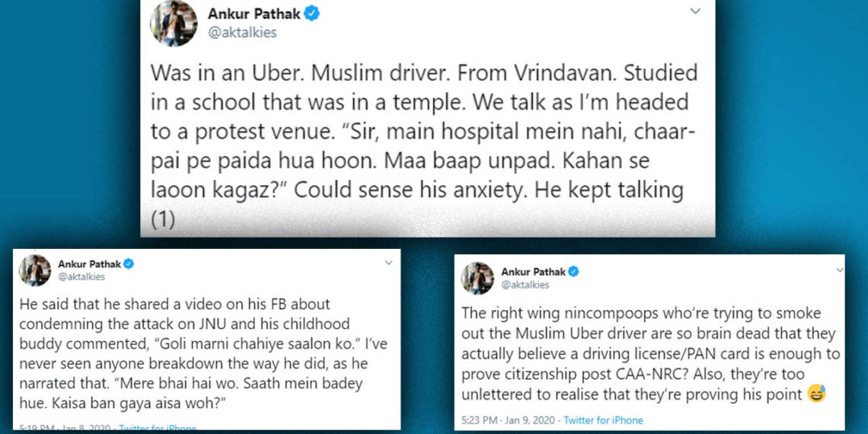Open the '5:23 PM · Jan 9, 2020' timestamp
This screenshot has height=434, width=868.
pos(506,420)
